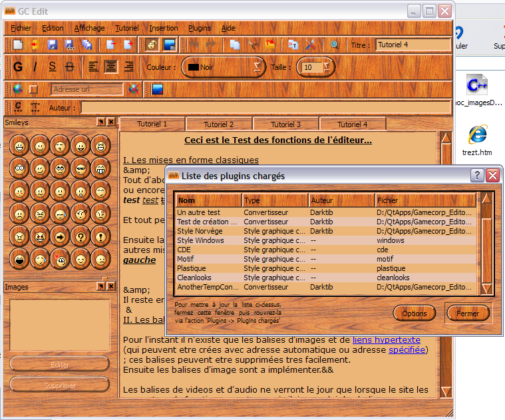Align text to the left
Viewport: 505px width, 420px height.
(93, 67)
